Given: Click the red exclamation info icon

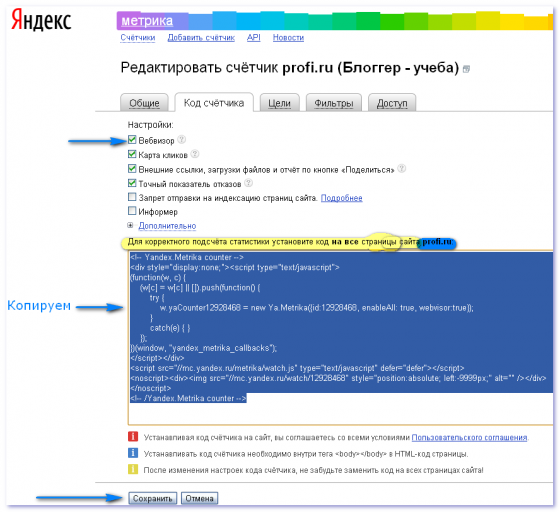Looking at the screenshot, I should 133,436.
